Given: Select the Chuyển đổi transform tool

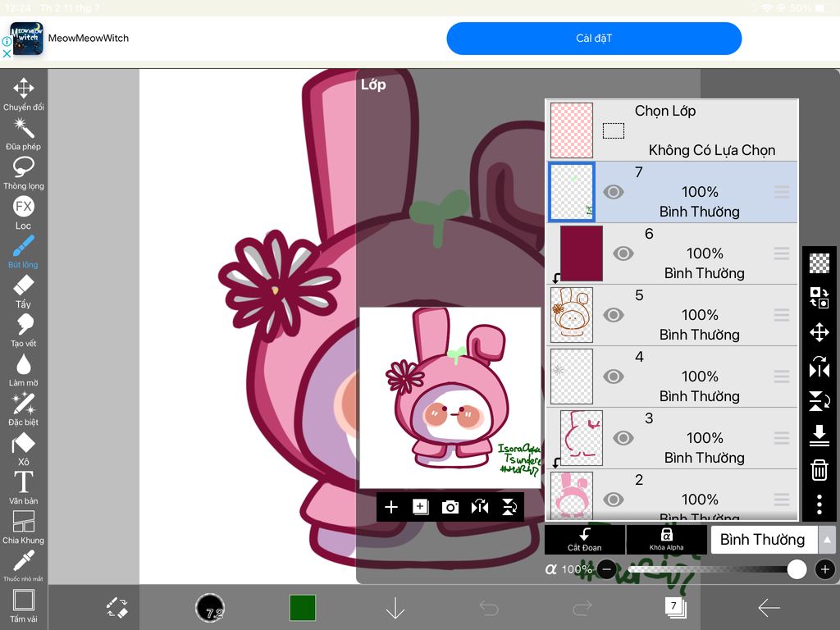Looking at the screenshot, I should (x=24, y=94).
